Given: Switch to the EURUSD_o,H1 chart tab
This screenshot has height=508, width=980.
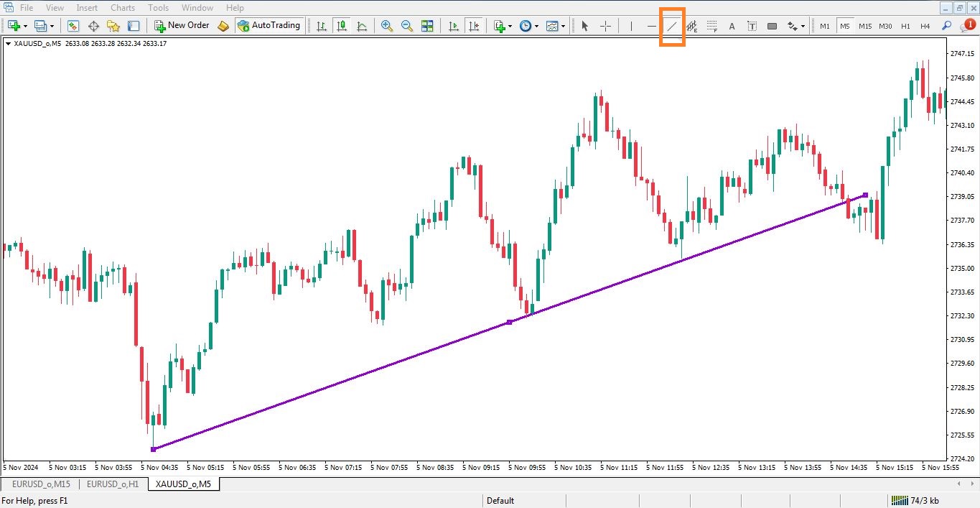Looking at the screenshot, I should coord(113,484).
